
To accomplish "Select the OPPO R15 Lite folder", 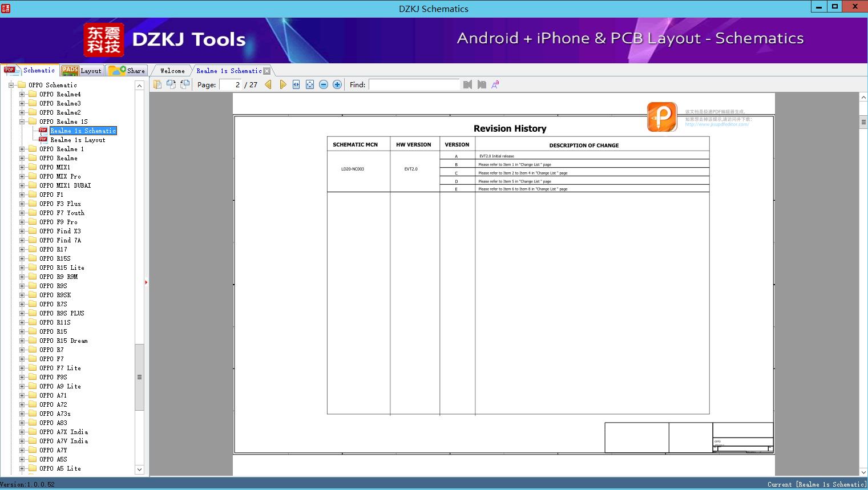I will 62,268.
